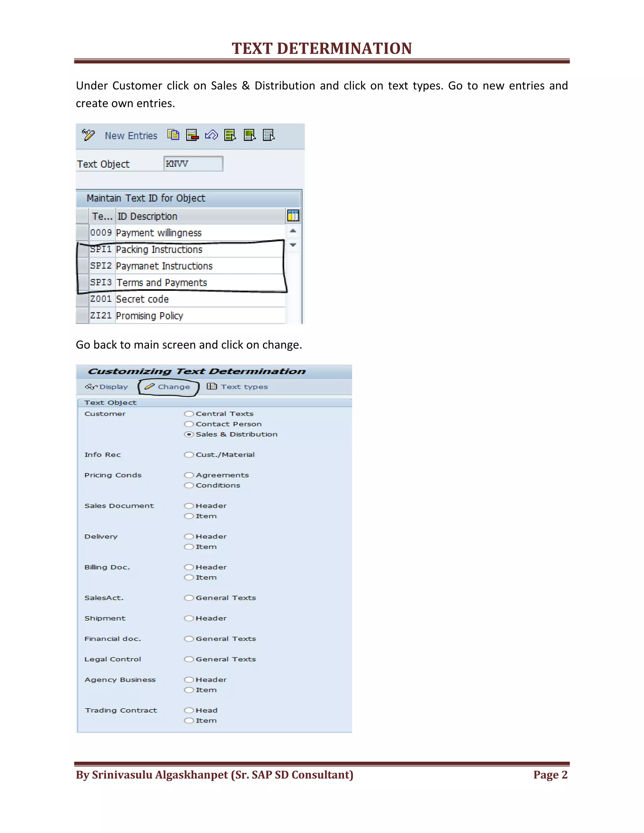Open Text types from the toolbar

click(237, 387)
